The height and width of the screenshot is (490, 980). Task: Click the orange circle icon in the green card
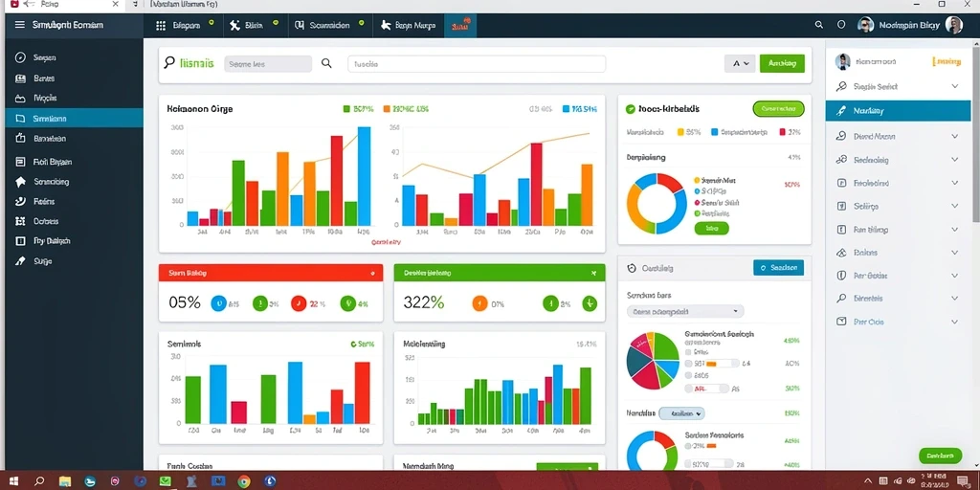tap(479, 303)
